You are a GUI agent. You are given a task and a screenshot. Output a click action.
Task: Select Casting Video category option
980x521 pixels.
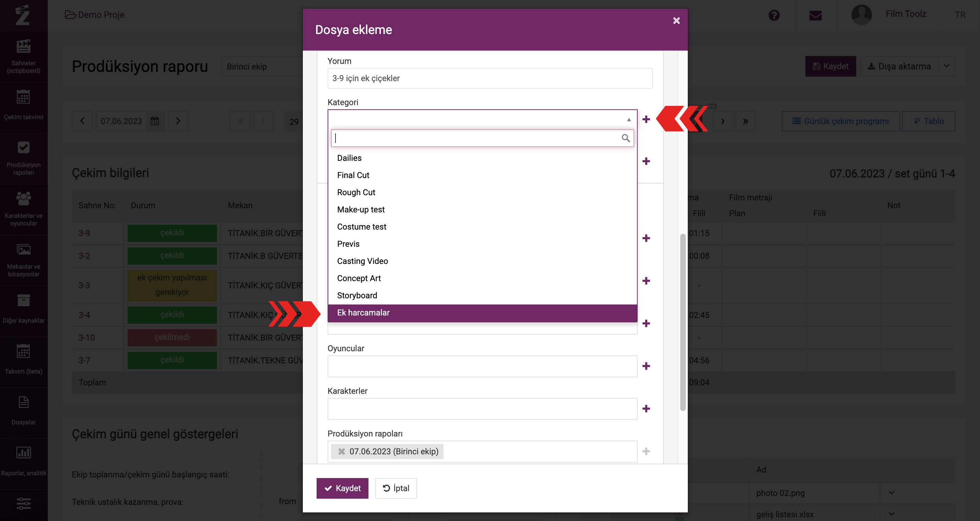pyautogui.click(x=482, y=261)
